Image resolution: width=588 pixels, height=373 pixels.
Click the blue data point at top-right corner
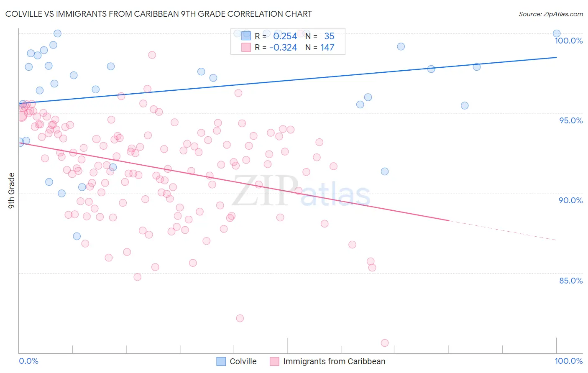[557, 33]
